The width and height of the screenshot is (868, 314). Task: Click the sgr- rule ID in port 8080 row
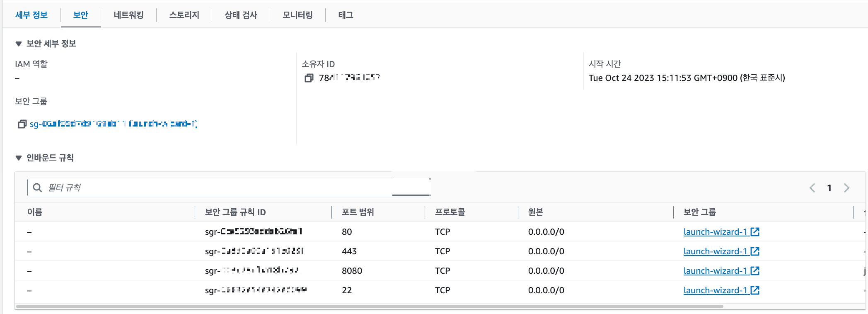pos(252,270)
